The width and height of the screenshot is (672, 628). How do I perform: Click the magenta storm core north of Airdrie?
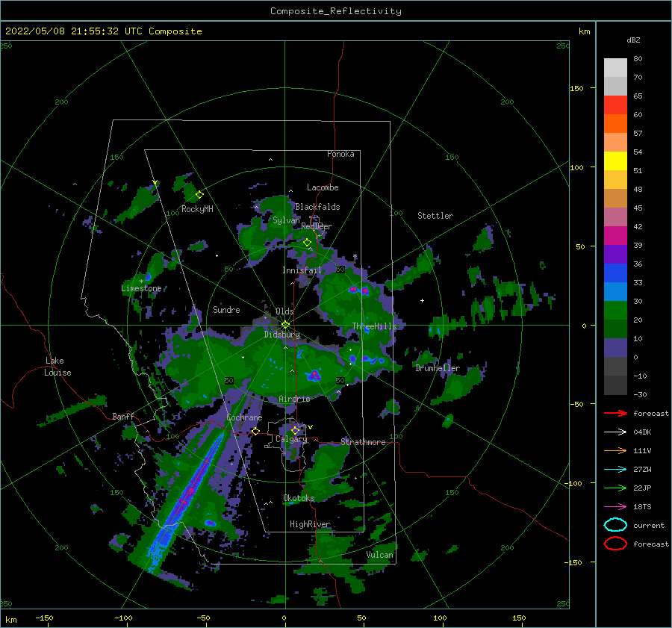coord(314,376)
